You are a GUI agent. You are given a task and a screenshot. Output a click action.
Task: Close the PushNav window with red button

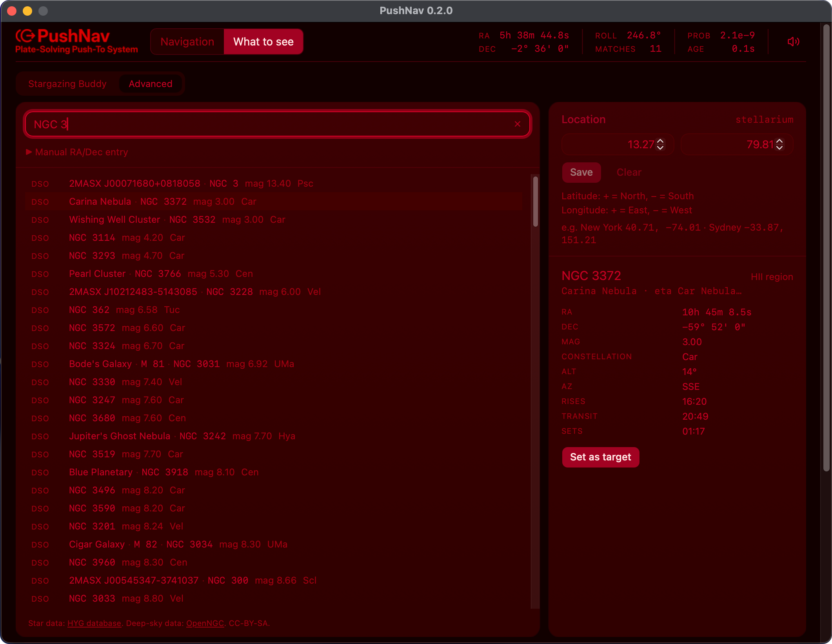(12, 11)
